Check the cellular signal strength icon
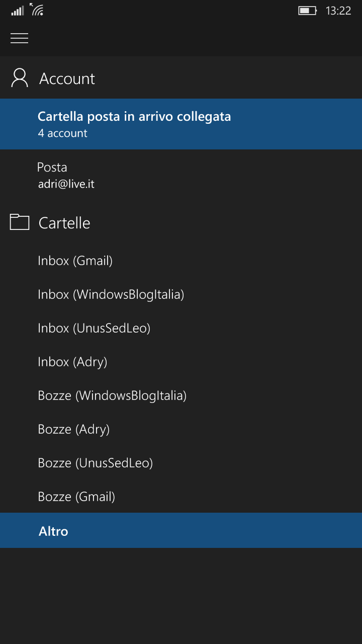Image resolution: width=362 pixels, height=644 pixels. [x=18, y=11]
